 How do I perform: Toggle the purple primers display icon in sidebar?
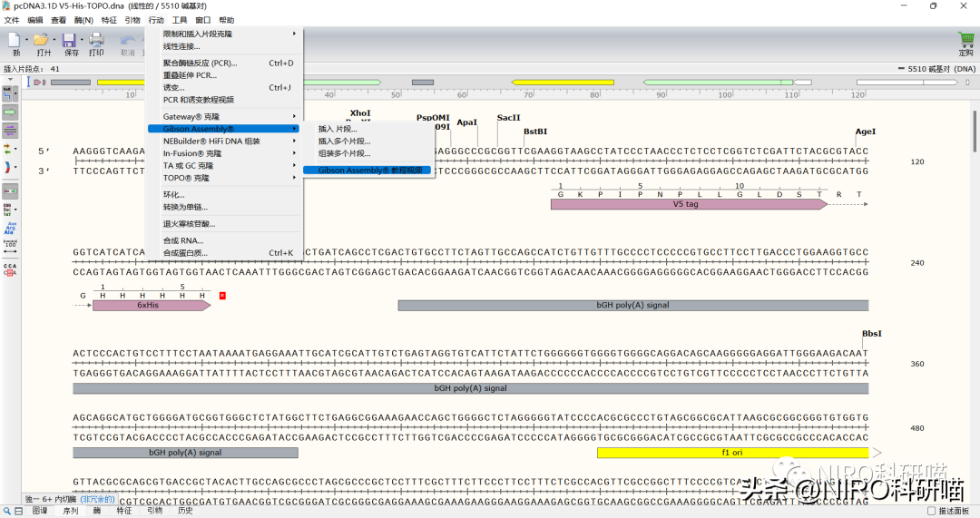click(x=11, y=130)
